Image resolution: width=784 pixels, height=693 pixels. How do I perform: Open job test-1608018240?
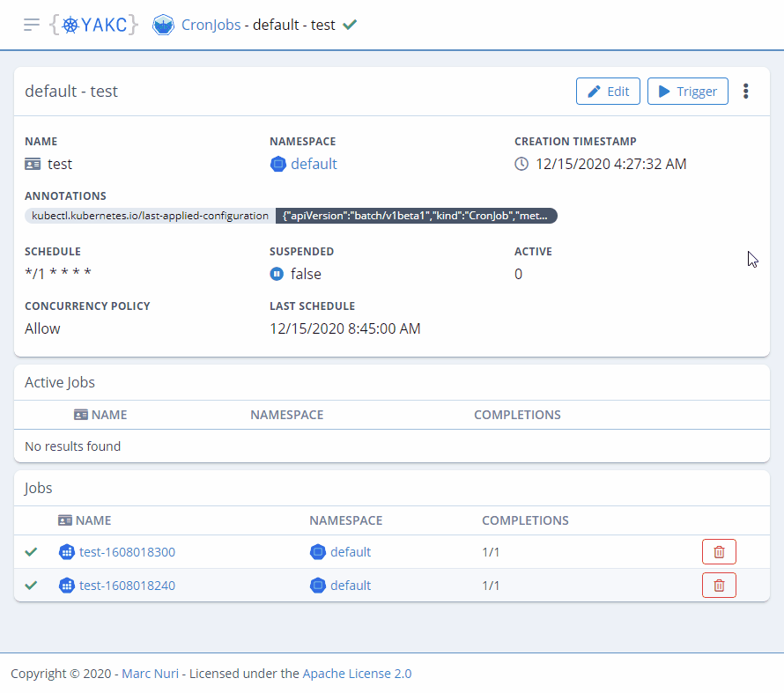tap(127, 586)
